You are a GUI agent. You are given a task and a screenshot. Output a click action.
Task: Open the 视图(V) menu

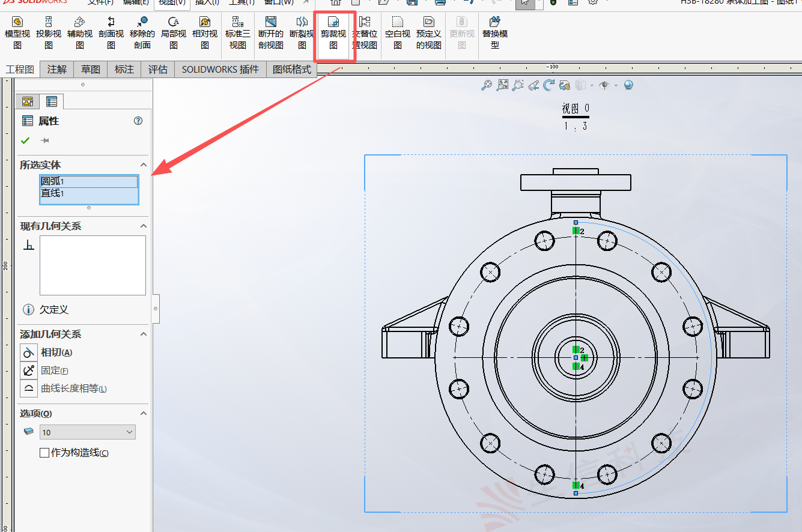click(x=172, y=3)
